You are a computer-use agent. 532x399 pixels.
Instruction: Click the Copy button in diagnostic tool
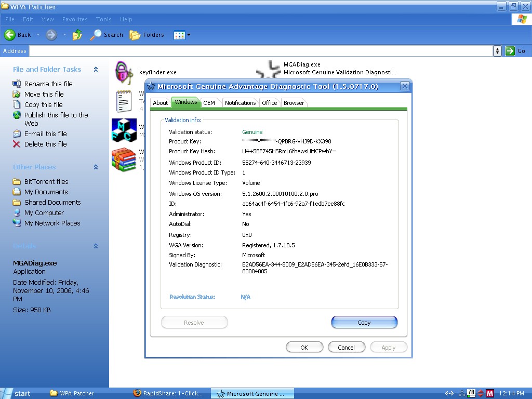click(x=364, y=323)
